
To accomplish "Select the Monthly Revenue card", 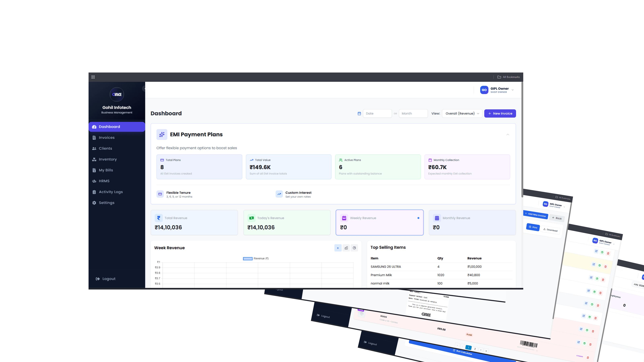I will tap(472, 222).
